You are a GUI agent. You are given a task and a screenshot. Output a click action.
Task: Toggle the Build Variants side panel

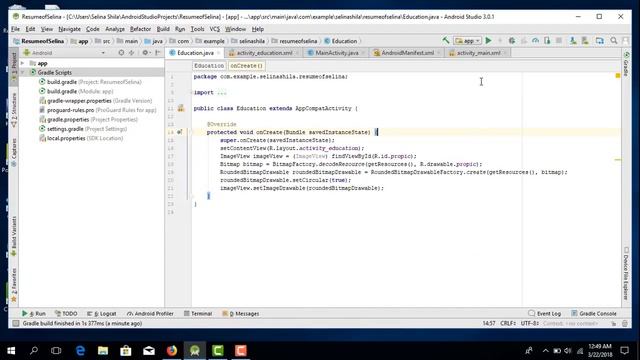coord(14,236)
